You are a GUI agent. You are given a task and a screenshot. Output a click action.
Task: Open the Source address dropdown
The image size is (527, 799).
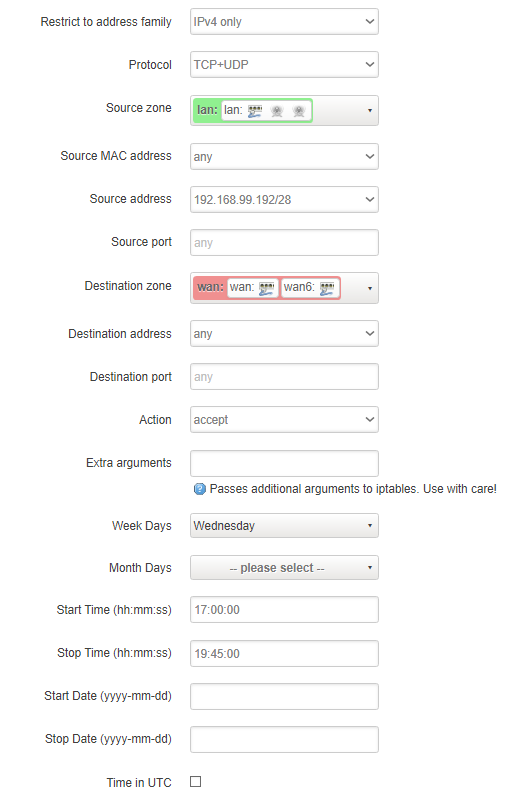tap(284, 199)
